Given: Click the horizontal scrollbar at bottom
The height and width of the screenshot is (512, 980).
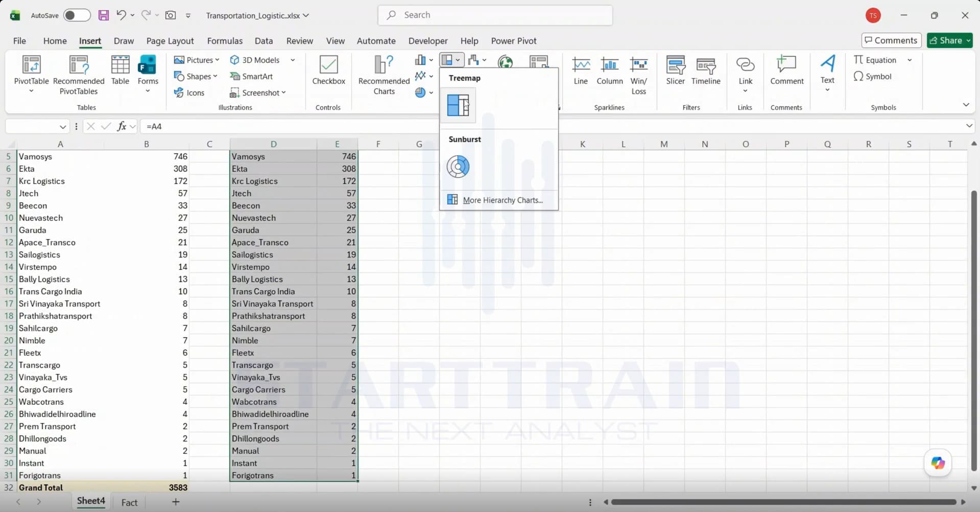Looking at the screenshot, I should click(783, 502).
